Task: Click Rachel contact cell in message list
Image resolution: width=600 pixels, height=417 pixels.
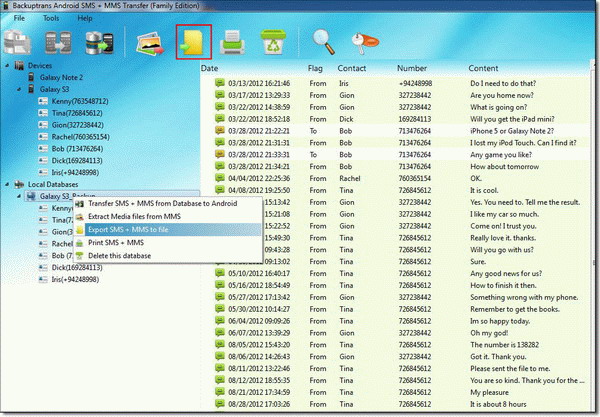Action: 350,178
